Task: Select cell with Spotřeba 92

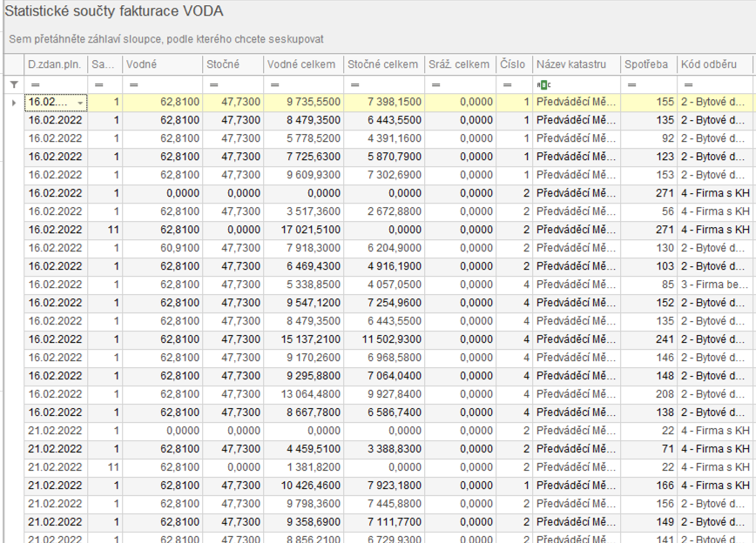Action: 649,138
